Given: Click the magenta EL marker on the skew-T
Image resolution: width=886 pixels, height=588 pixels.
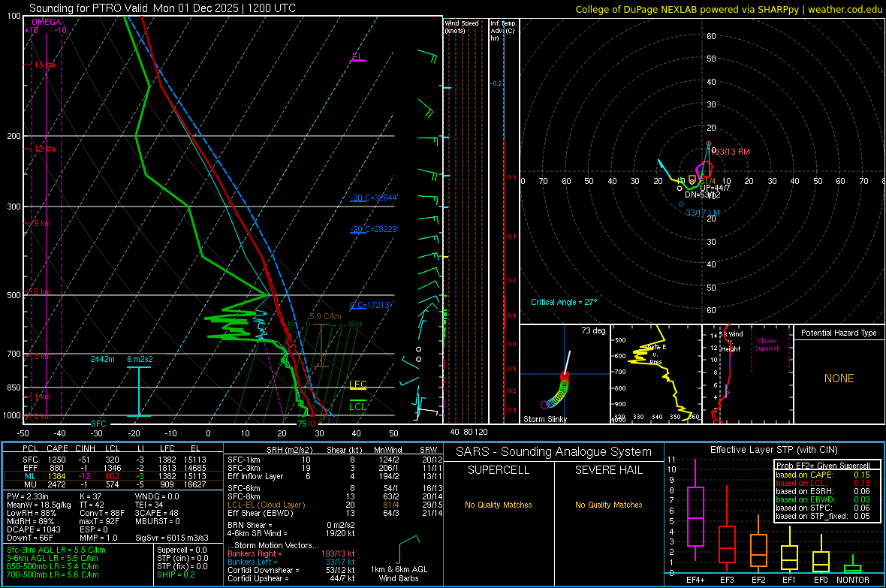Looking at the screenshot, I should 357,57.
